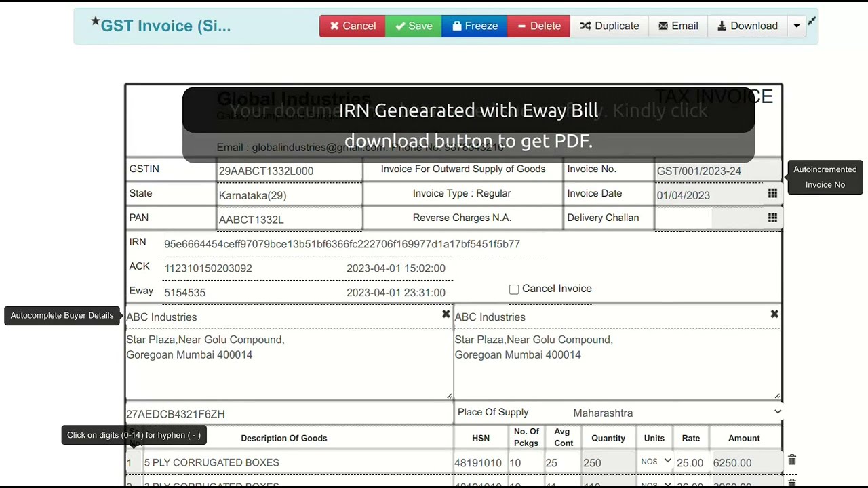
Task: Click the buyer GSTIN field 27AEDCB4321F6ZH
Action: 290,413
